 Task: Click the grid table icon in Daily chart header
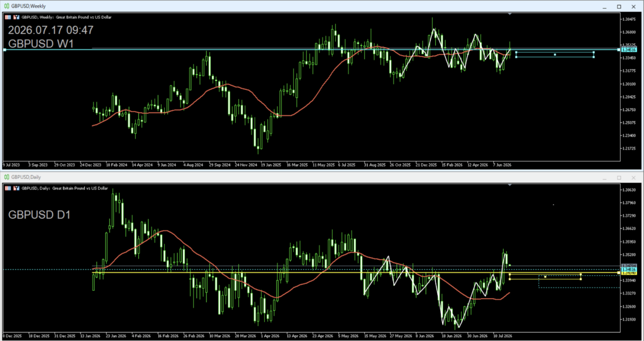click(8, 188)
